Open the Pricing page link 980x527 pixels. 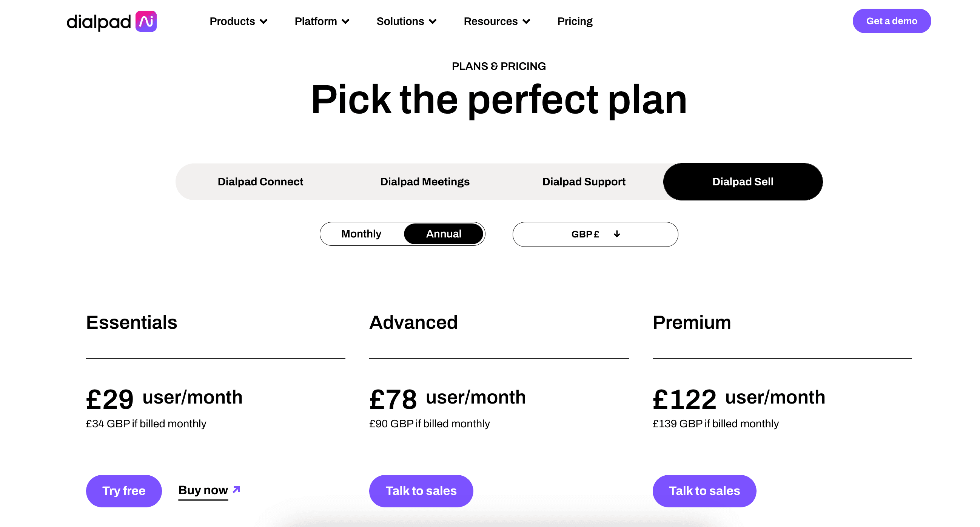click(x=575, y=21)
